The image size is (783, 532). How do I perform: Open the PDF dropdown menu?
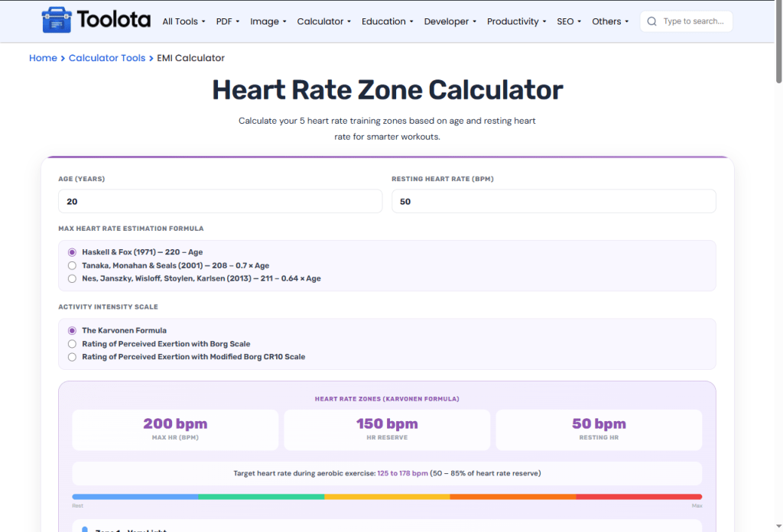tap(228, 21)
